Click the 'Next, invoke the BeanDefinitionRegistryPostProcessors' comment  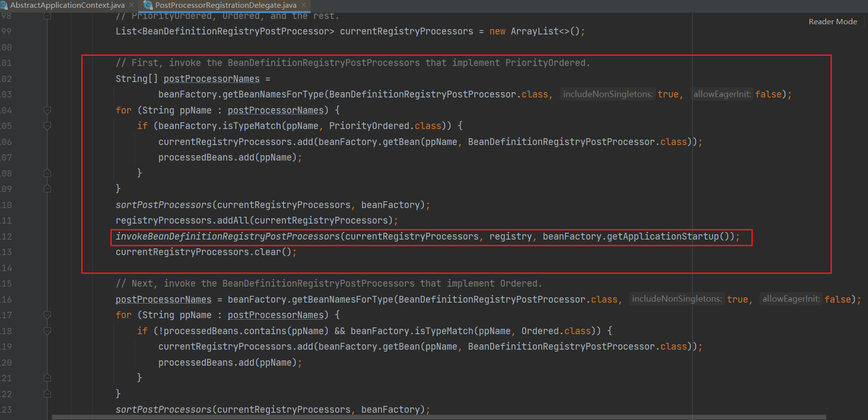[329, 284]
